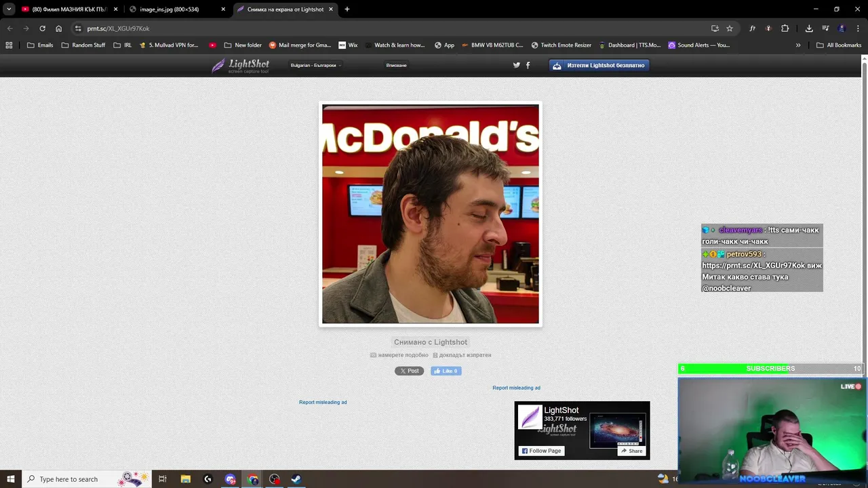Click the галактика thumbnail in Facebook widget

[618, 430]
